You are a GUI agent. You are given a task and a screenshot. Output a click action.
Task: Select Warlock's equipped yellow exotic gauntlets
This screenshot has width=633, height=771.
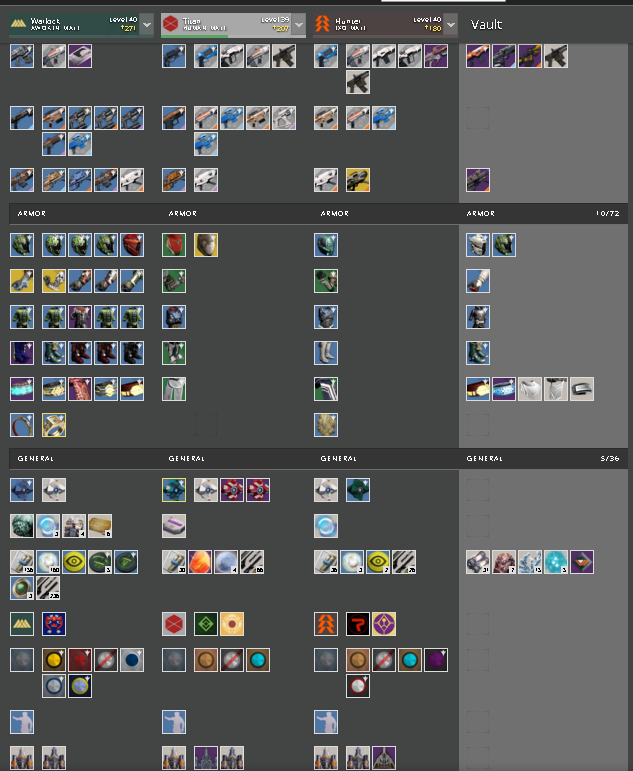(22, 281)
